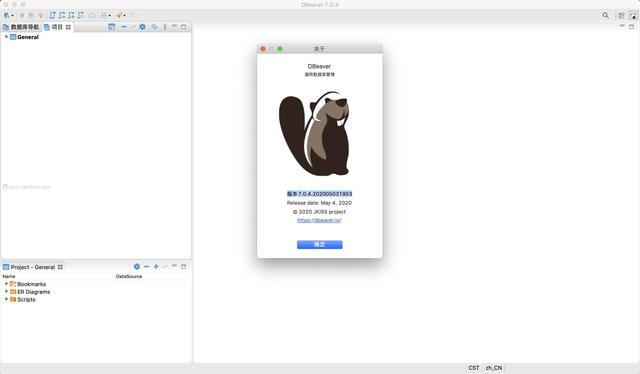Screen dimensions: 640x374
Task: Click the new connection plug icon
Action: click(7, 15)
